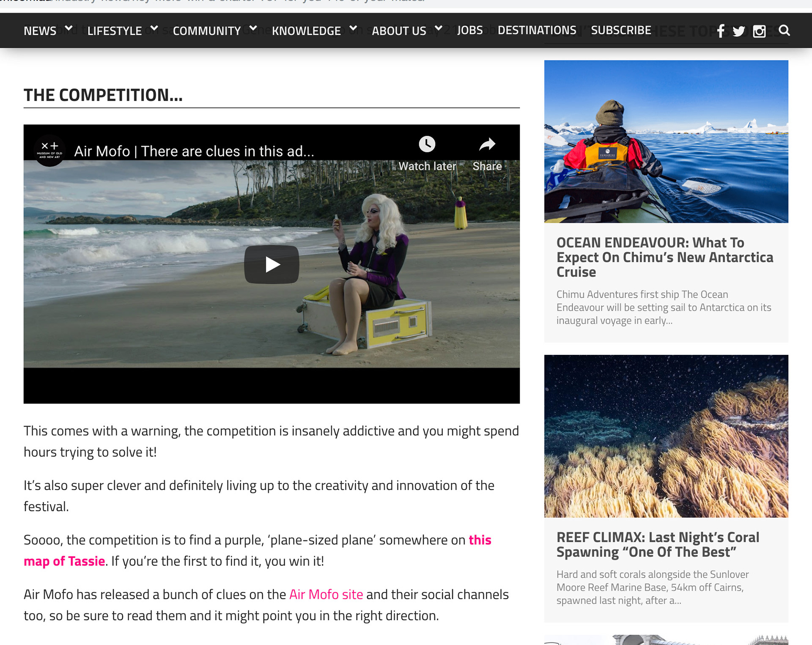Image resolution: width=812 pixels, height=645 pixels.
Task: Open the Jobs menu item
Action: [x=470, y=30]
